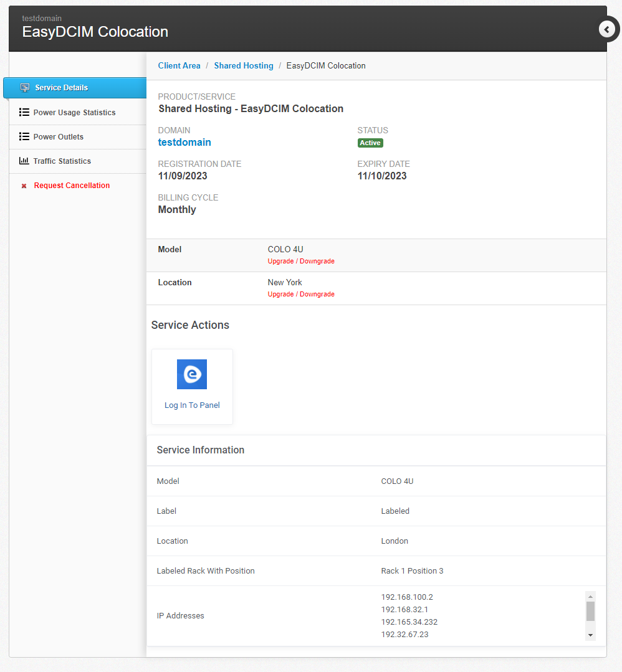This screenshot has width=622, height=672.
Task: Open the Service Details sidebar tab
Action: pos(75,88)
